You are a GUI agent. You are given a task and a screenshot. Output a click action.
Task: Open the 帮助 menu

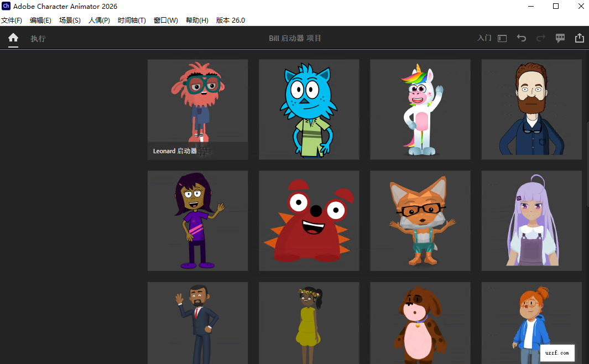pos(197,20)
